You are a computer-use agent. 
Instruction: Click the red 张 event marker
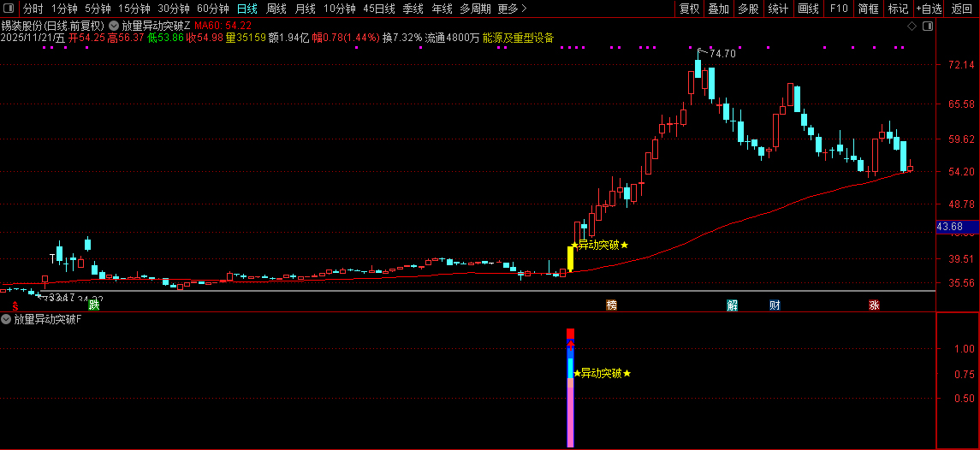(874, 305)
